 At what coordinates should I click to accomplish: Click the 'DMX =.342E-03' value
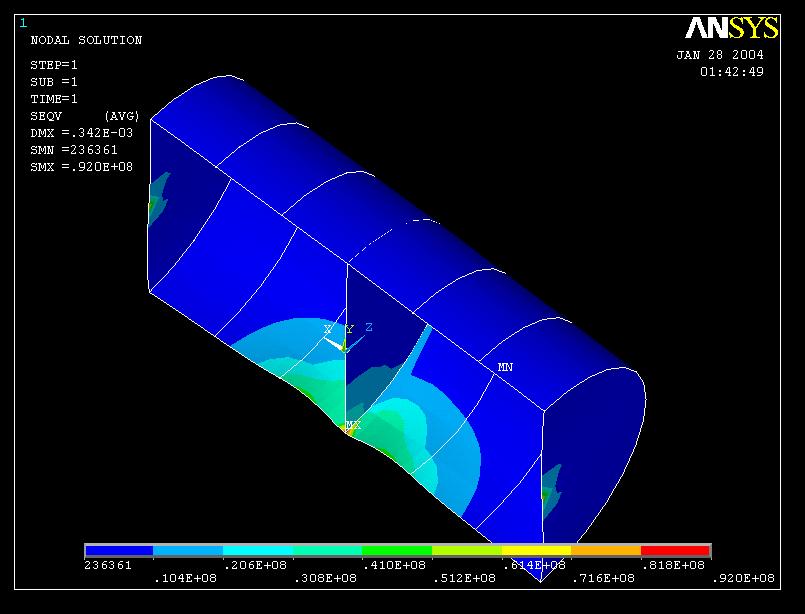[82, 133]
